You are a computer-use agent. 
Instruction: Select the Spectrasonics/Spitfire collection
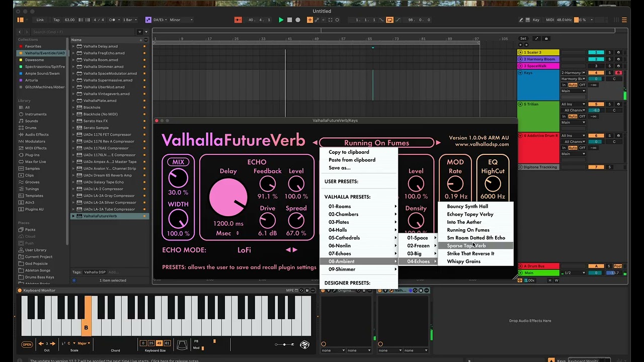click(44, 66)
